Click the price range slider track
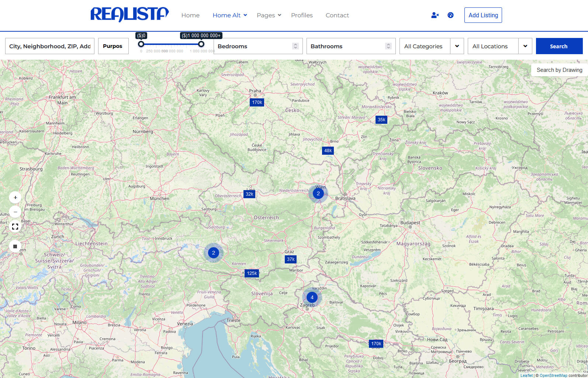 pos(171,44)
